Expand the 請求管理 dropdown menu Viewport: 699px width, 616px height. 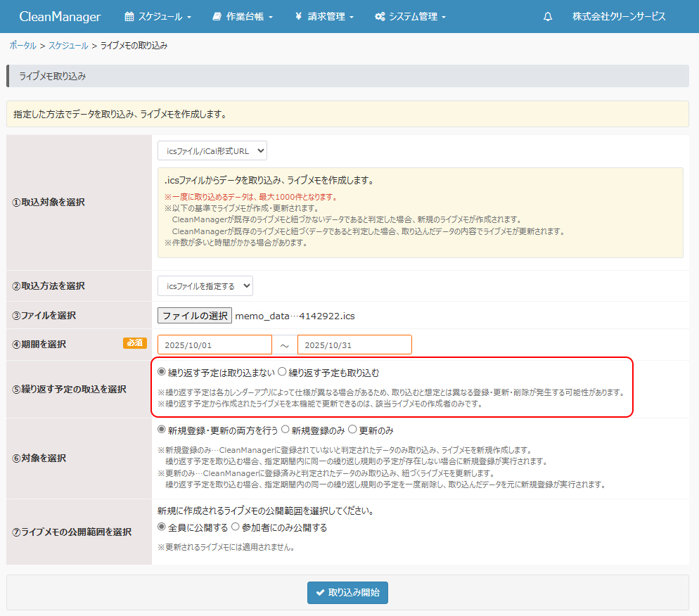[x=324, y=16]
